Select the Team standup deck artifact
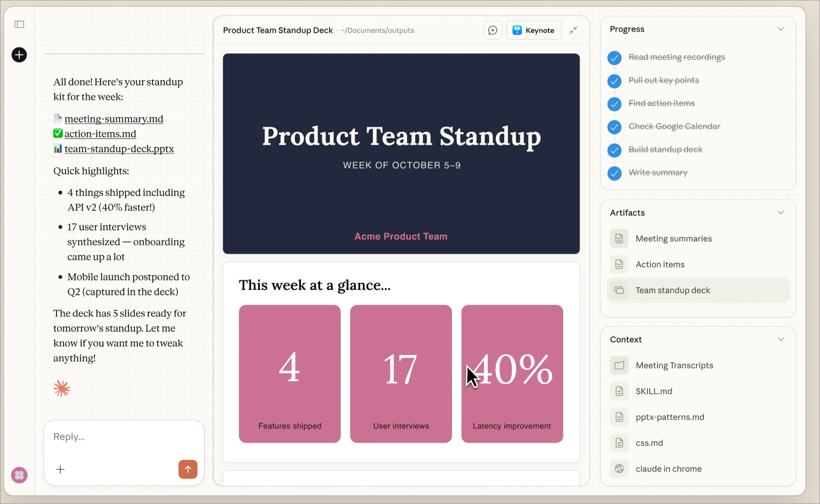820x504 pixels. 673,290
